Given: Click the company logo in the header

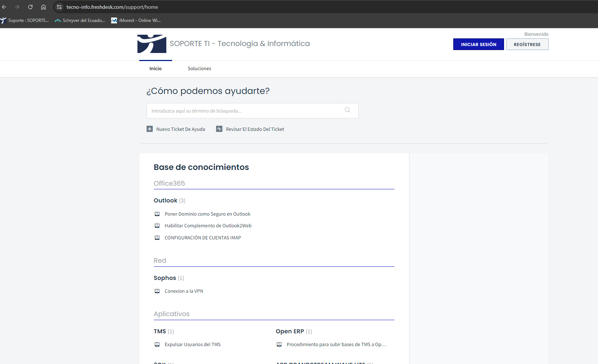Looking at the screenshot, I should tap(152, 44).
